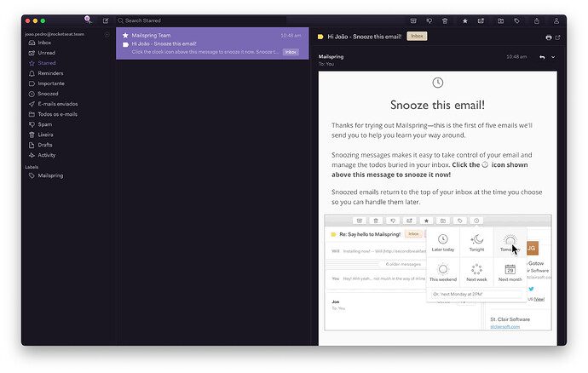This screenshot has width=588, height=373.
Task: Toggle yellow important marker in message header
Action: tap(320, 37)
